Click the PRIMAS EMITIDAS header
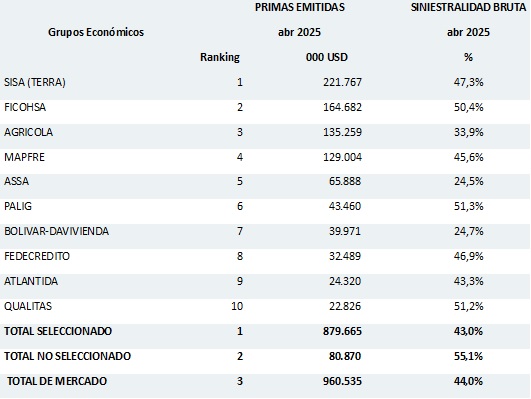 (300, 7)
